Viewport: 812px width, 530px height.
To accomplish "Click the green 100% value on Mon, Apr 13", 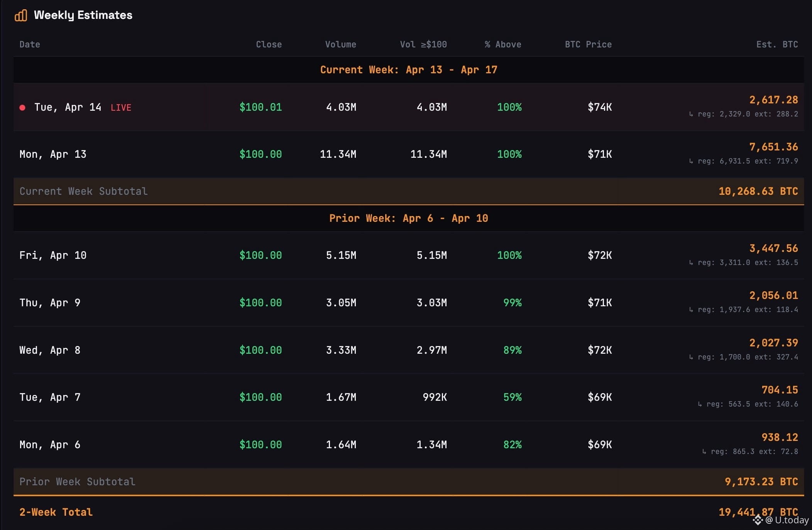I will tap(510, 154).
